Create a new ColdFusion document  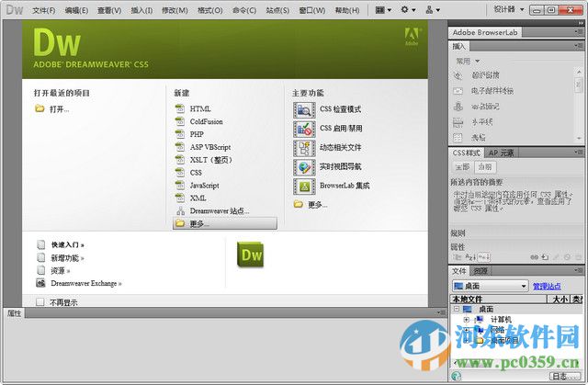click(206, 121)
